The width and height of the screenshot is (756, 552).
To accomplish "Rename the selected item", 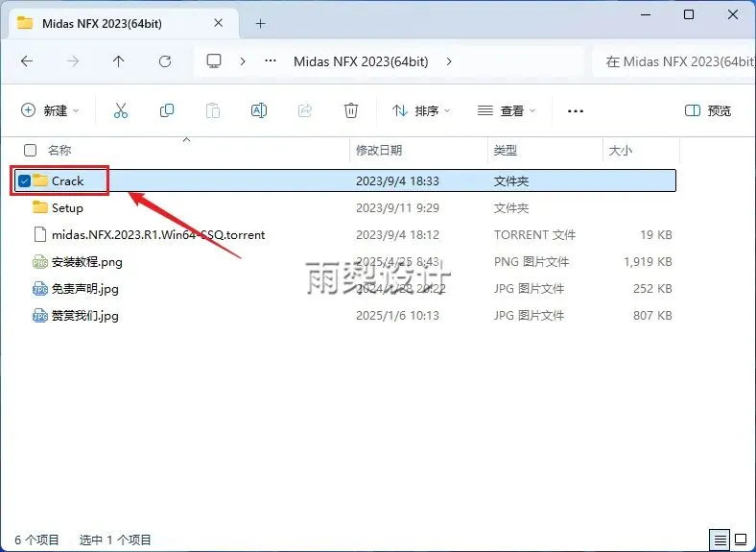I will (259, 110).
